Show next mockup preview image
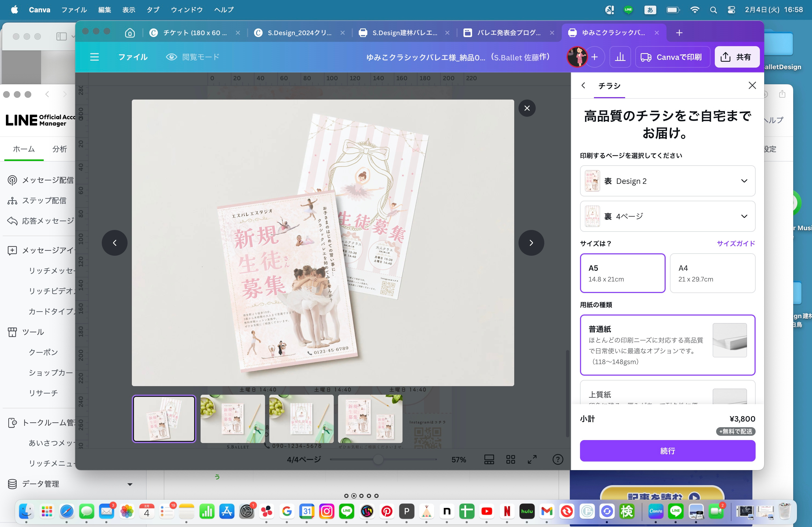 coord(531,243)
